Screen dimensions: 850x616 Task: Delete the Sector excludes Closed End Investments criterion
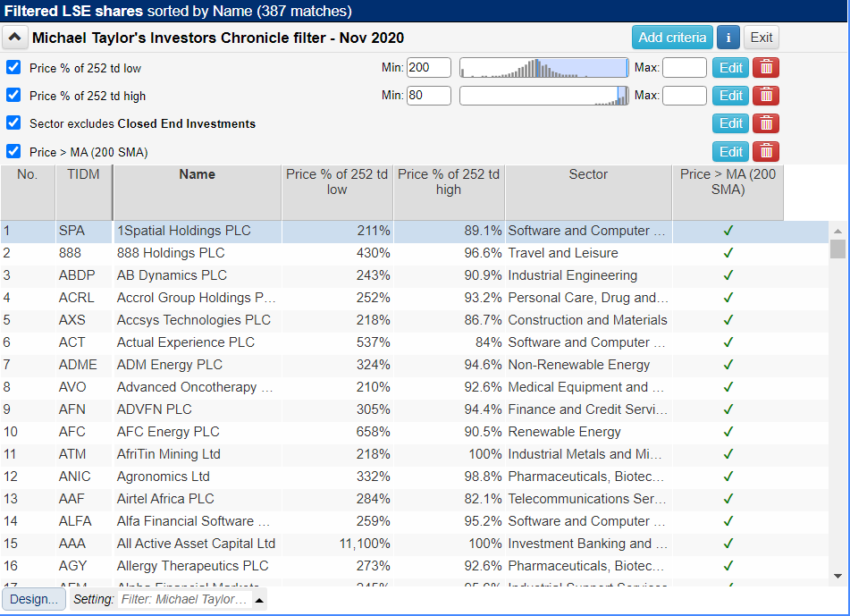pyautogui.click(x=766, y=123)
